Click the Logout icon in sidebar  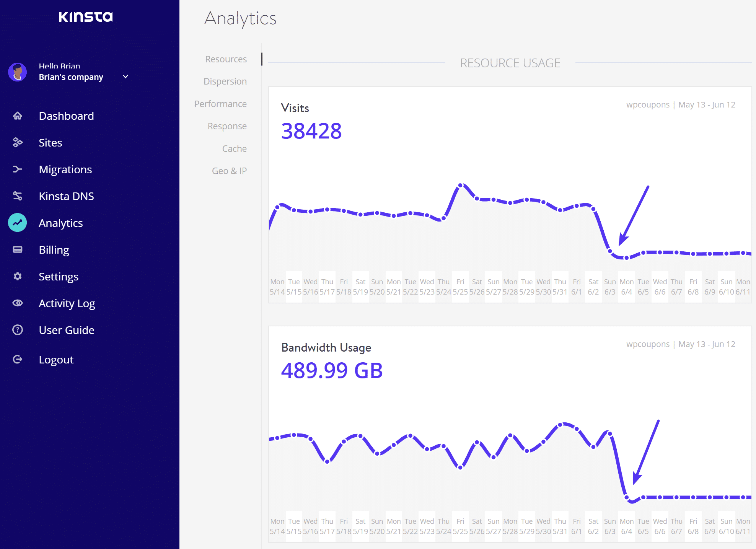pos(17,358)
